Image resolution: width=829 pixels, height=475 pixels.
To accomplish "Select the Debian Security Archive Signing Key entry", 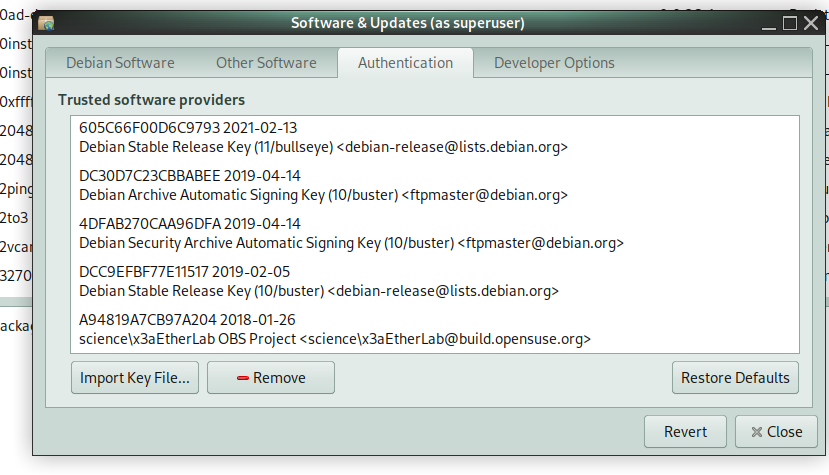I will (435, 234).
